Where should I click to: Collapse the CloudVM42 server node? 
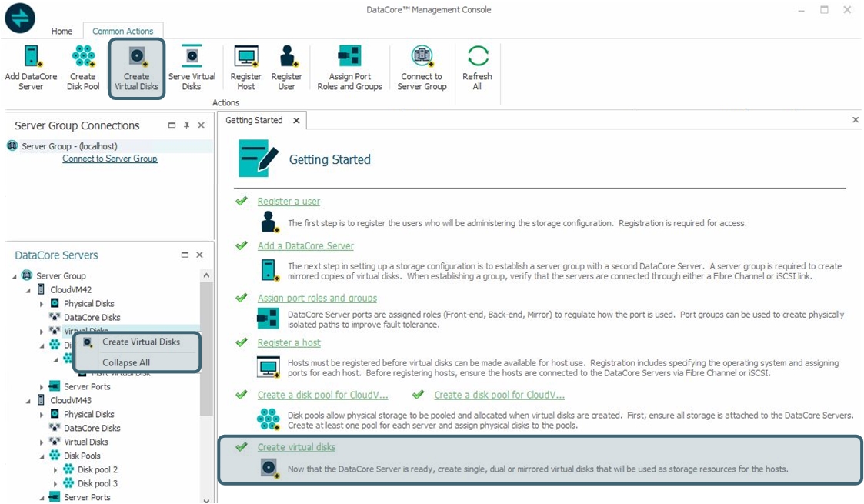28,290
